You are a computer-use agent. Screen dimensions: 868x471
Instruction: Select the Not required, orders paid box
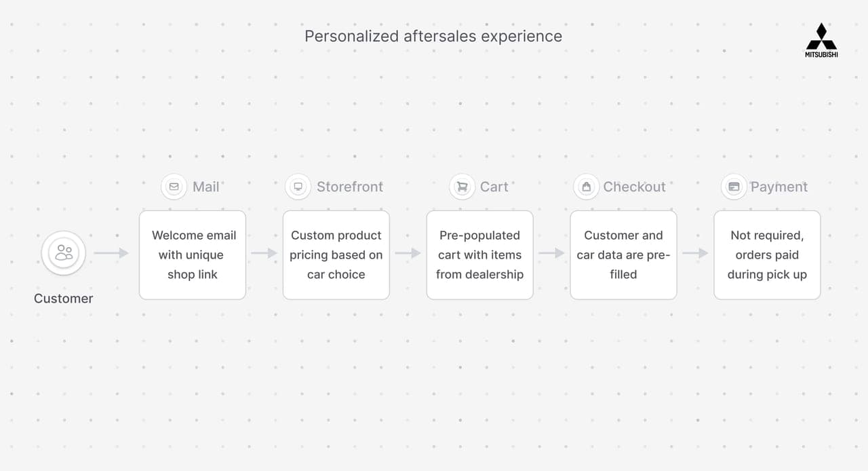point(768,255)
